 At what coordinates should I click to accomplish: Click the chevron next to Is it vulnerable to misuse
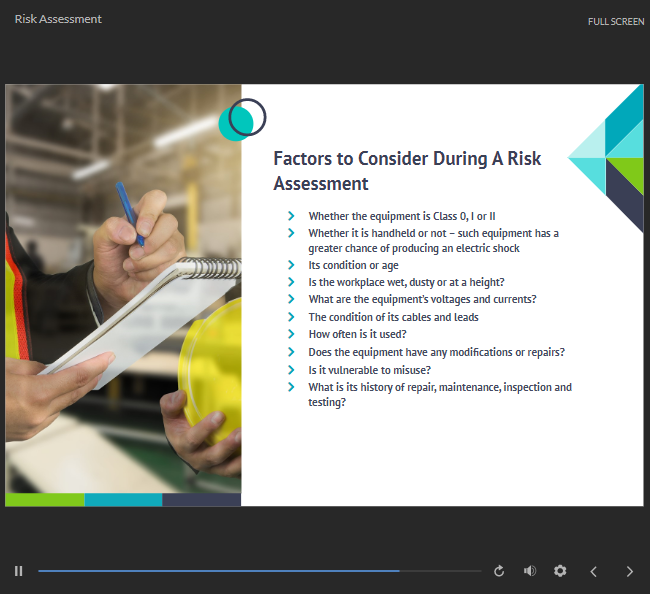pyautogui.click(x=291, y=369)
